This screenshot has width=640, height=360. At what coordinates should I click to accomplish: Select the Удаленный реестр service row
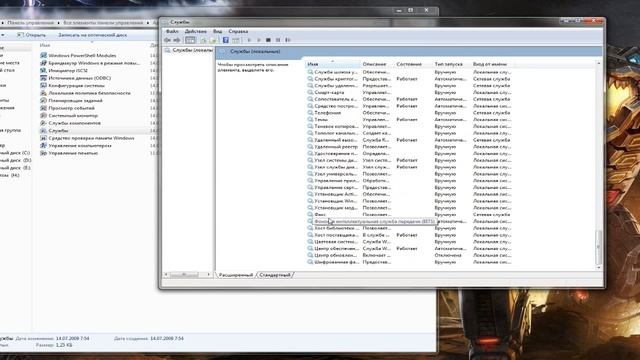(409, 147)
